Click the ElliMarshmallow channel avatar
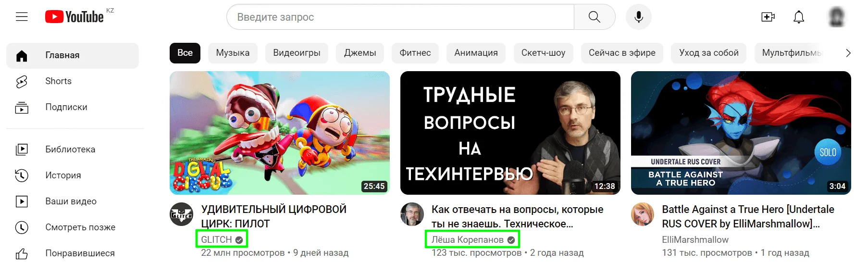Image resolution: width=868 pixels, height=275 pixels. click(x=643, y=214)
